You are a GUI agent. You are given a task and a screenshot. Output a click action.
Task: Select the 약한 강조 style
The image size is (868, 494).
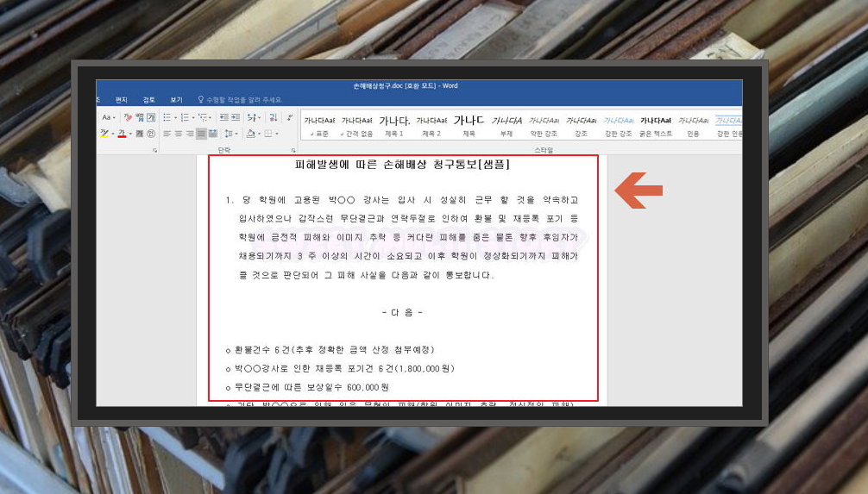click(544, 127)
